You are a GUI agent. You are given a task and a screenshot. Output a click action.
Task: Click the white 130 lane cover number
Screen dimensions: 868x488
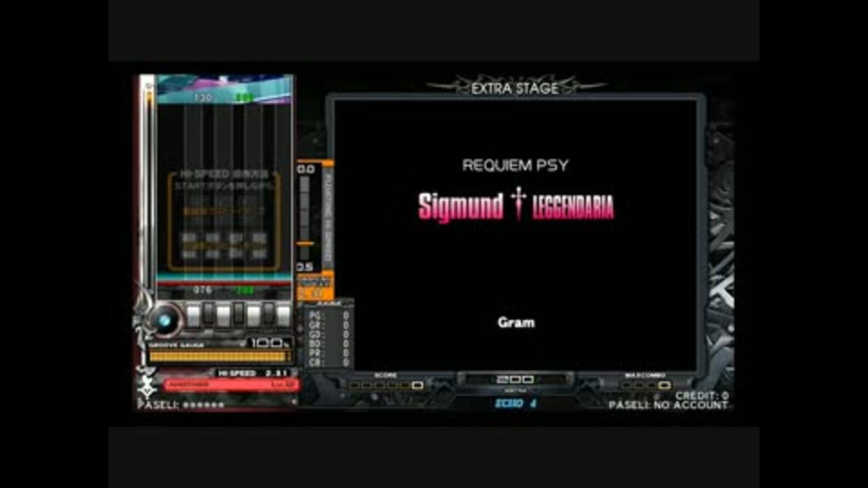tap(203, 98)
